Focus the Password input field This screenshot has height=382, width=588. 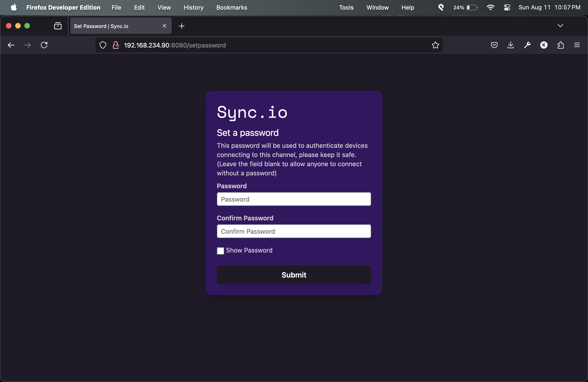[x=294, y=199]
